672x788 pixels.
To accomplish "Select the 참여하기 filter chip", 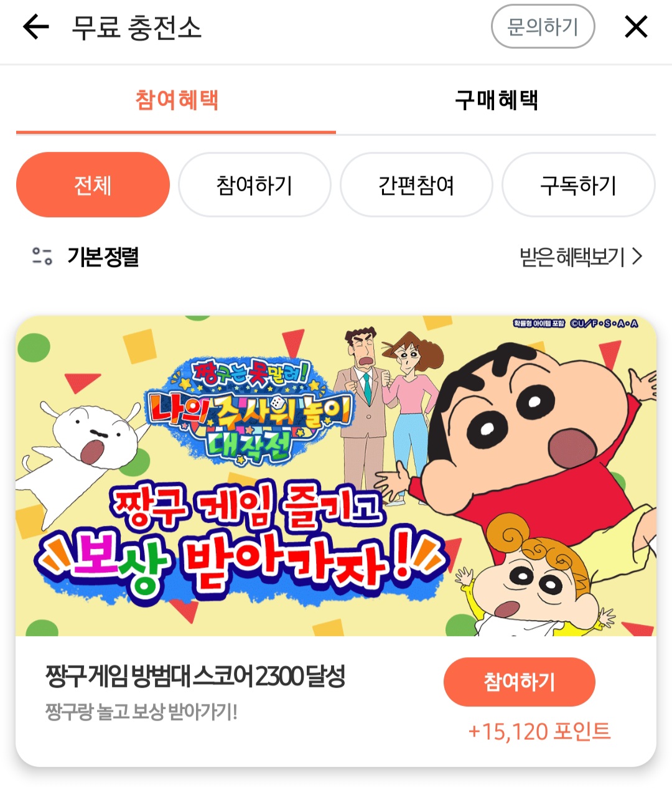I will point(254,185).
